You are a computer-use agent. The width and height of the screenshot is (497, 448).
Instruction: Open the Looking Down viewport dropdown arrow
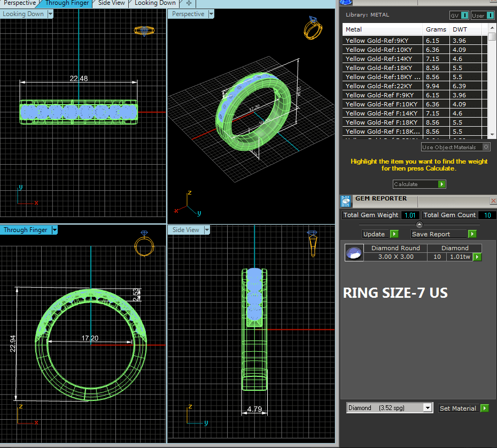coord(50,14)
